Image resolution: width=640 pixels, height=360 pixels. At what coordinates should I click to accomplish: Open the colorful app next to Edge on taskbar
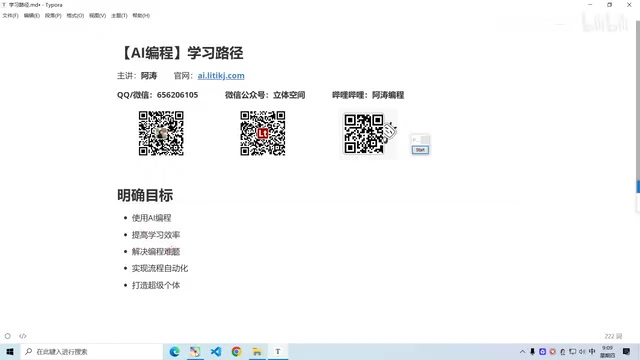click(195, 351)
